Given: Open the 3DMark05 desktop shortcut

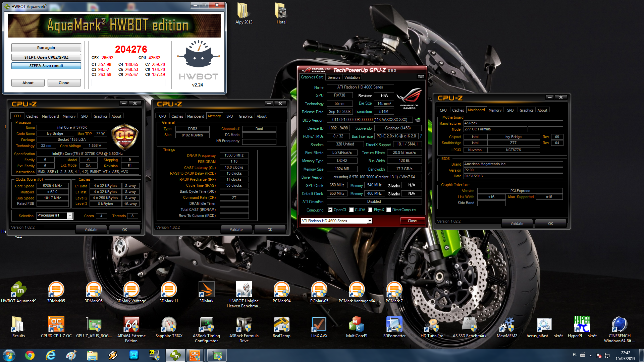Looking at the screenshot, I should pos(56,292).
